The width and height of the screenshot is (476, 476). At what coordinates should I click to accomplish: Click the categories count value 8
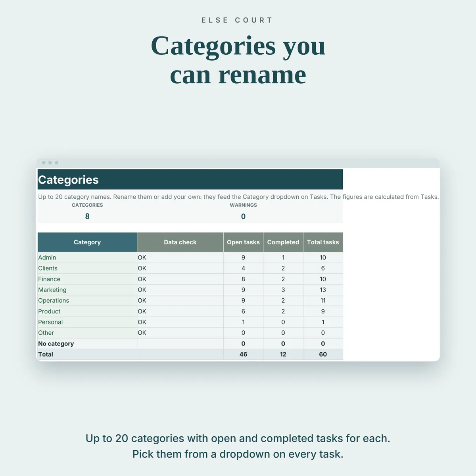(x=87, y=216)
